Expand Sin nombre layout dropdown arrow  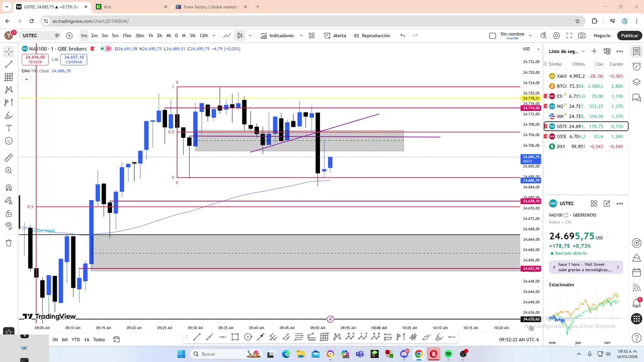tap(530, 35)
